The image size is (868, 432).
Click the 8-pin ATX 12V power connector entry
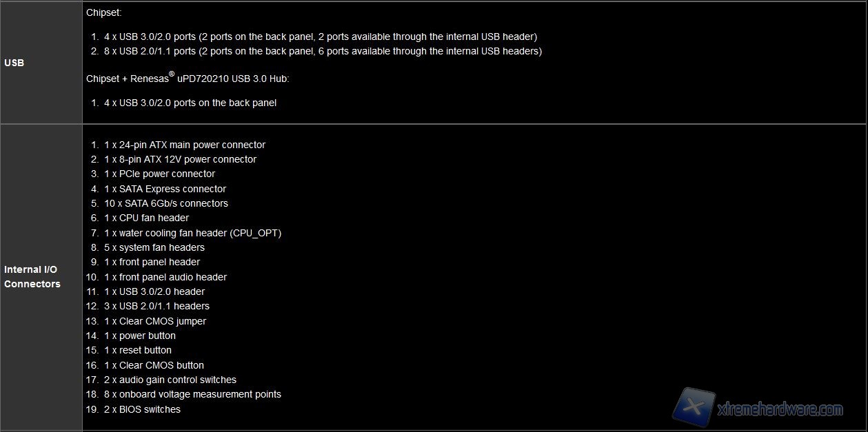(180, 159)
